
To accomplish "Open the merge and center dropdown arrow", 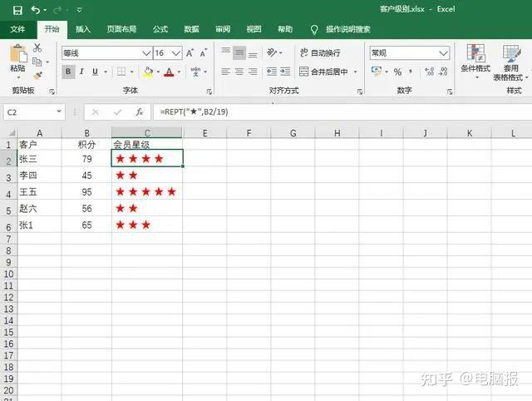I will pyautogui.click(x=356, y=72).
